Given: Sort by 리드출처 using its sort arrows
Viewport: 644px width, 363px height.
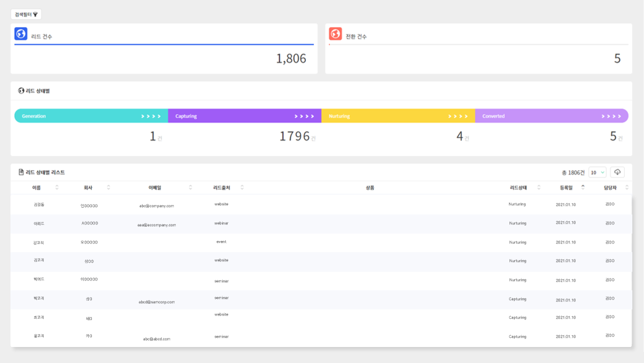Looking at the screenshot, I should 242,187.
